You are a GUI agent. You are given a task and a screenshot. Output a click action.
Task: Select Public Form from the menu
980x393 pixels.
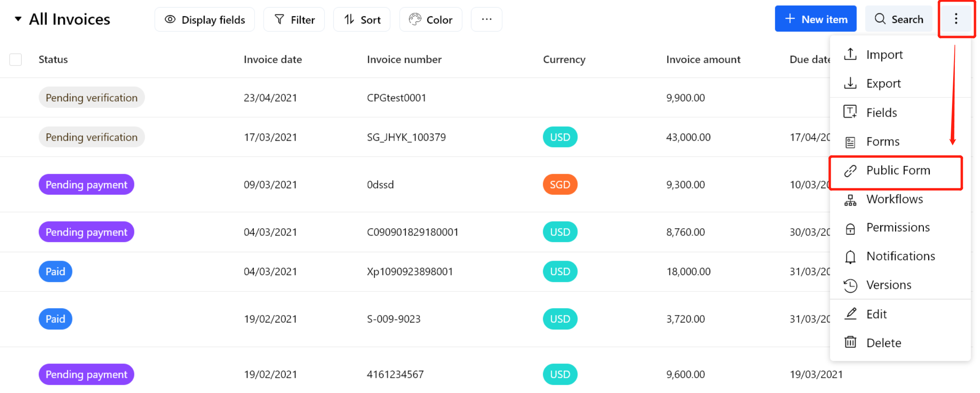point(898,171)
